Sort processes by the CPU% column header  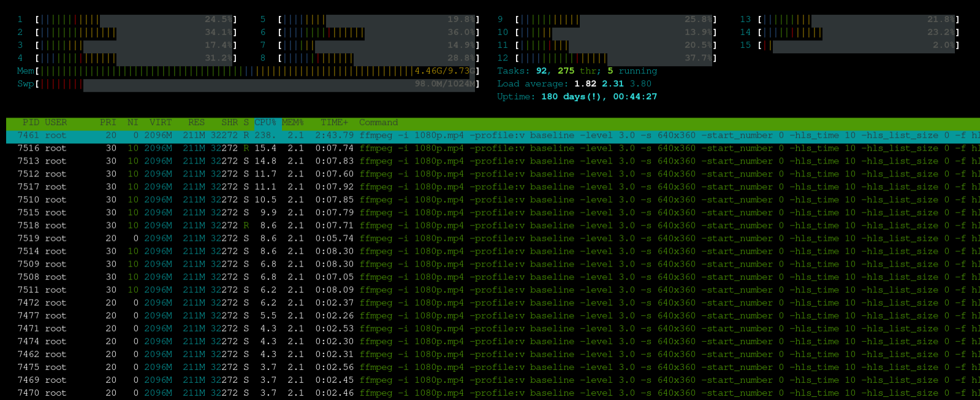(265, 123)
